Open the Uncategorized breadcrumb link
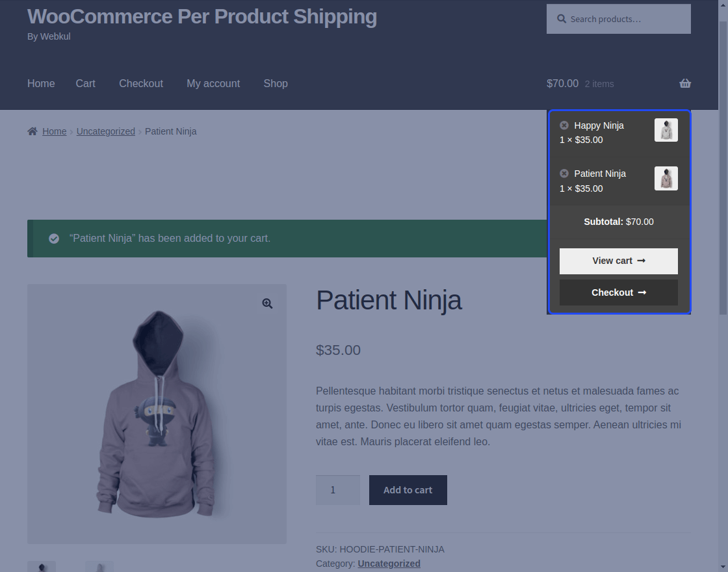Screen dimensions: 728x572 (105, 131)
